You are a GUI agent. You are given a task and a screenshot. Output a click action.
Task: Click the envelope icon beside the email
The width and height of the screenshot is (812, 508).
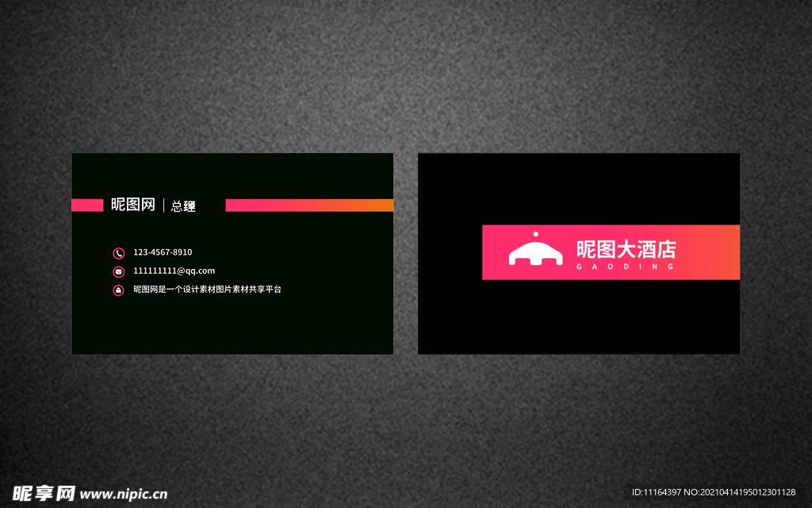click(119, 271)
